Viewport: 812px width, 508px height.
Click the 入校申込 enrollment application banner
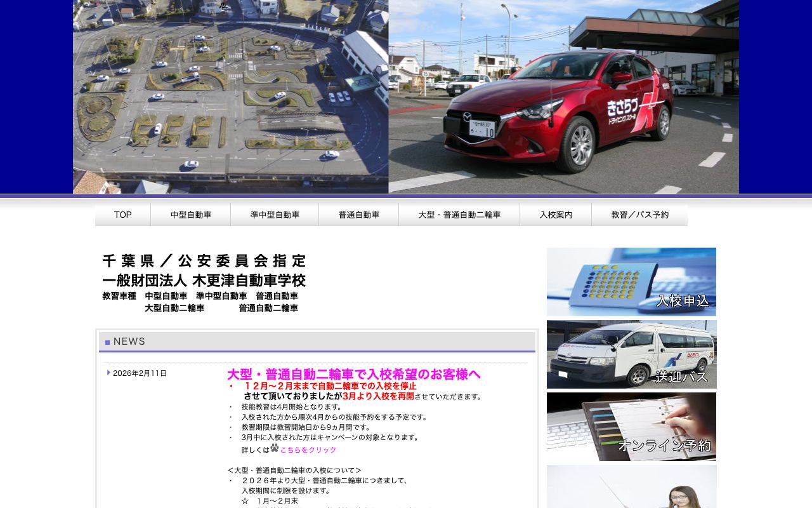tap(631, 281)
